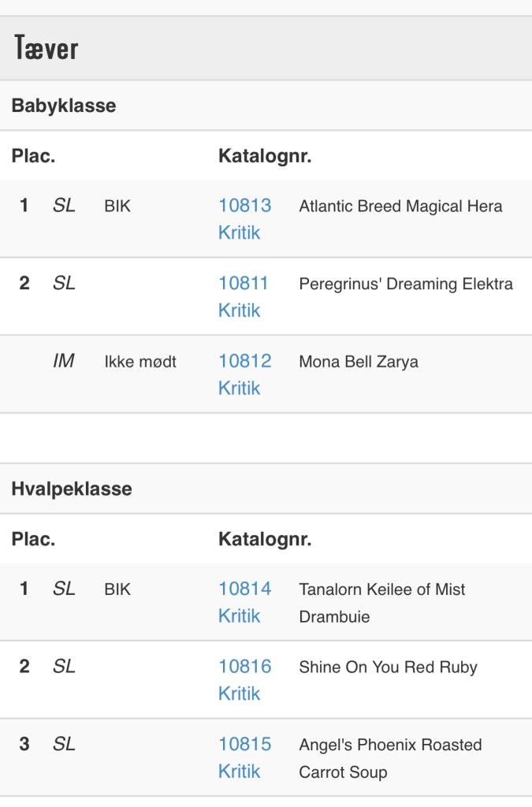View Kritik for Peregrinus' Dreaming Elektra
This screenshot has width=532, height=807.
[x=239, y=310]
